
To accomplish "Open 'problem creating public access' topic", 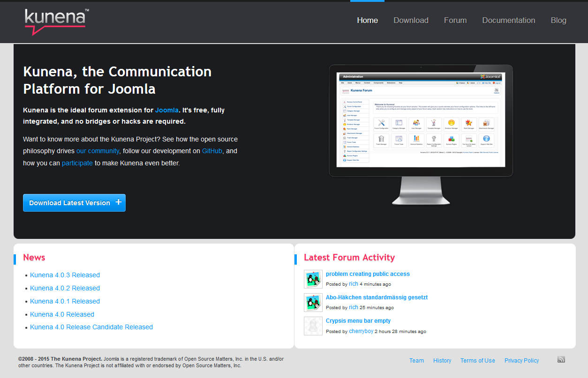I will 368,274.
